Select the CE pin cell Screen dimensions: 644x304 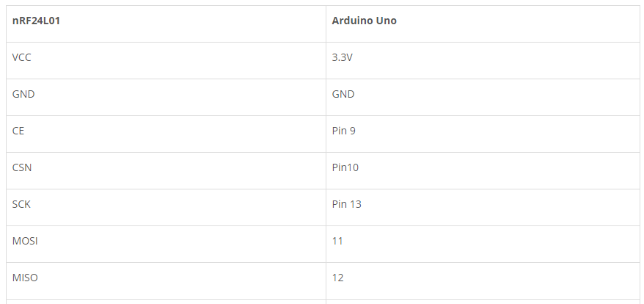[166, 134]
